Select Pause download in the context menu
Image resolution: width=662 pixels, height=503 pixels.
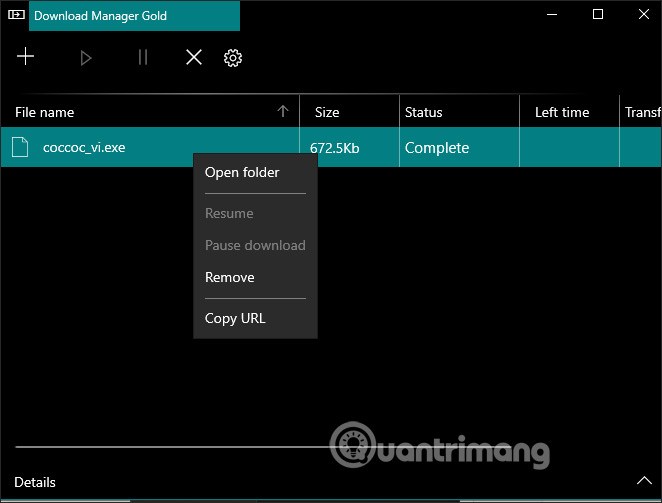point(255,245)
